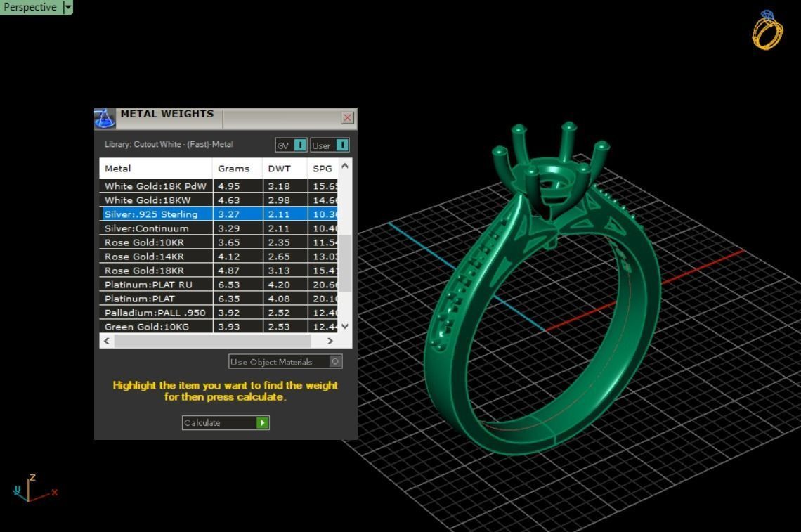Select the Silver:Continuum row
This screenshot has width=801, height=532.
[219, 228]
